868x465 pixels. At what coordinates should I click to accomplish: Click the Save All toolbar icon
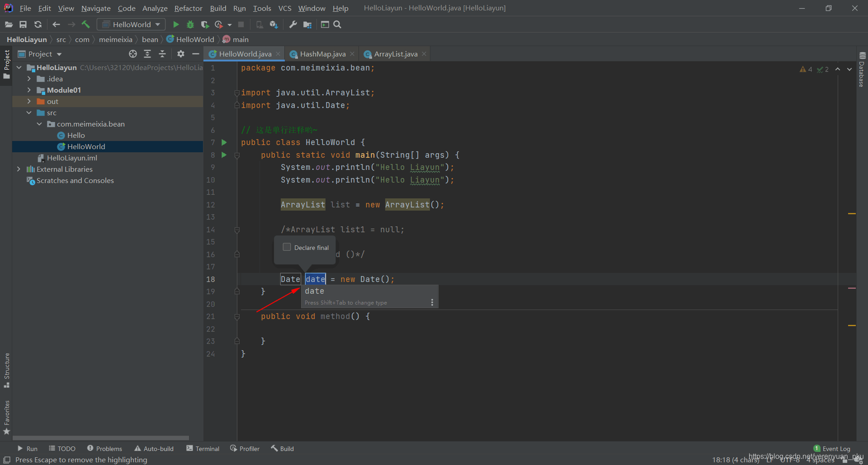pyautogui.click(x=23, y=24)
